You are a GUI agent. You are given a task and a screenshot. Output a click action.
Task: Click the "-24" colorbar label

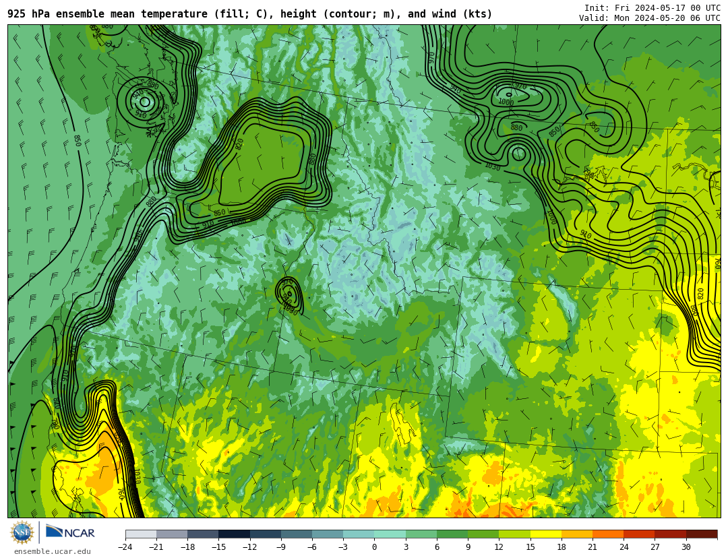(x=125, y=547)
